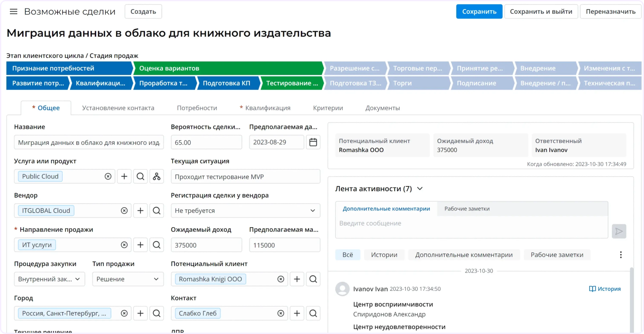
Task: Search cities with magnifier icon
Action: (156, 313)
